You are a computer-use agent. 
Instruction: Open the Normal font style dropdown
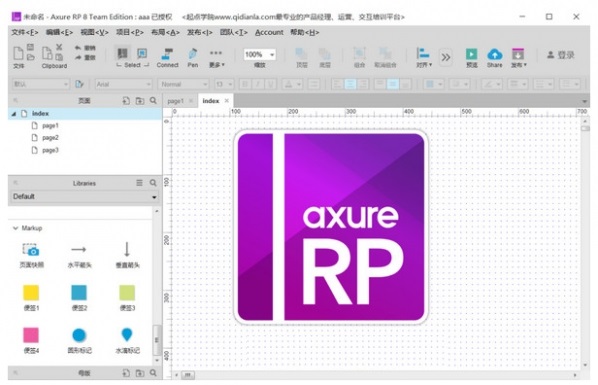click(183, 84)
